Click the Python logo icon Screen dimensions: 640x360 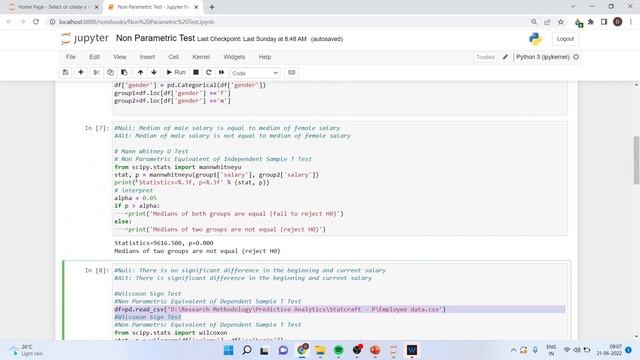click(535, 39)
